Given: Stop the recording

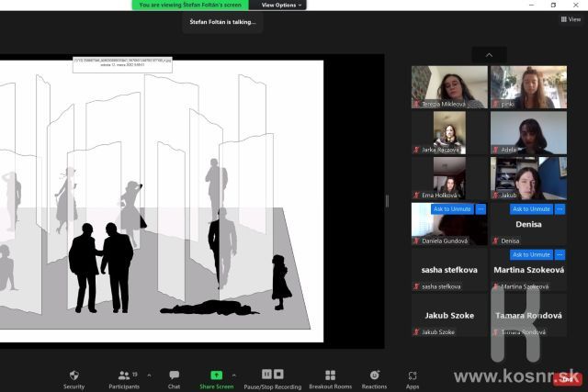Looking at the screenshot, I should 278,375.
